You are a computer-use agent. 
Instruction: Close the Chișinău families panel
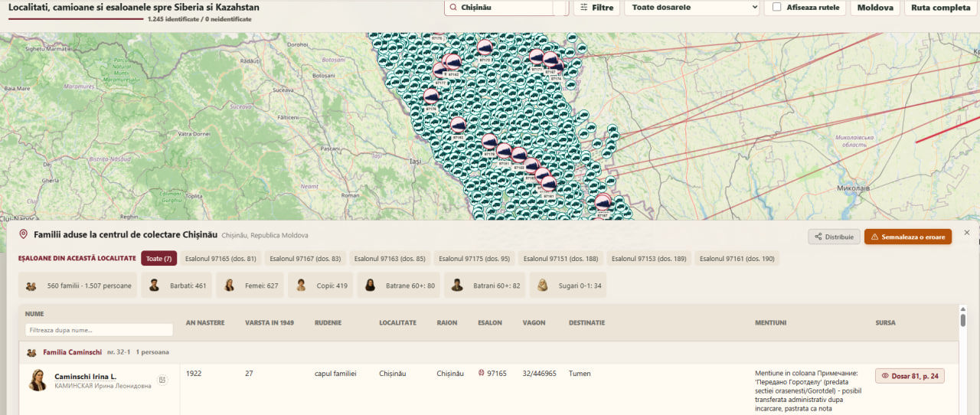coord(966,232)
